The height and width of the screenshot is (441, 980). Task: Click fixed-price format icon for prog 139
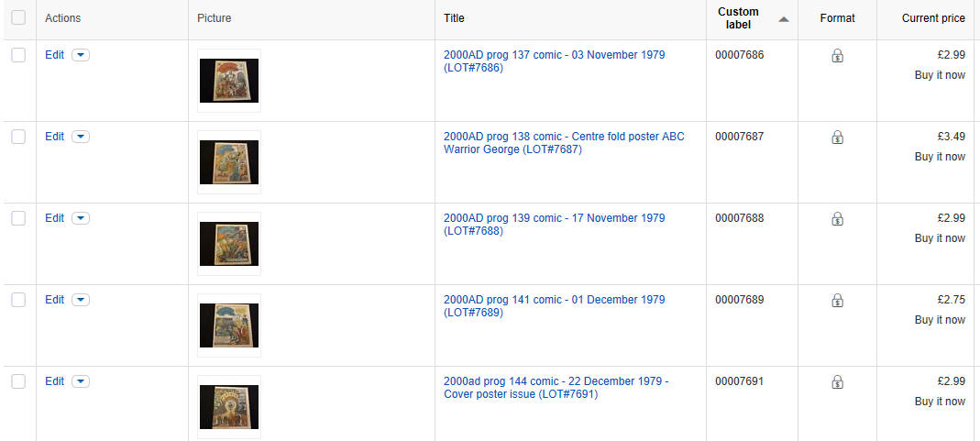[838, 218]
